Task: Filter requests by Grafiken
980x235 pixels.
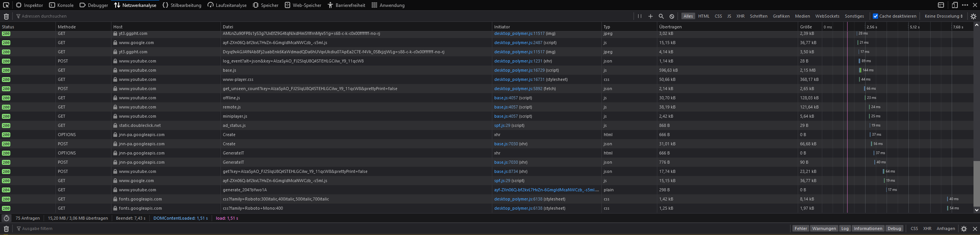Action: (781, 16)
